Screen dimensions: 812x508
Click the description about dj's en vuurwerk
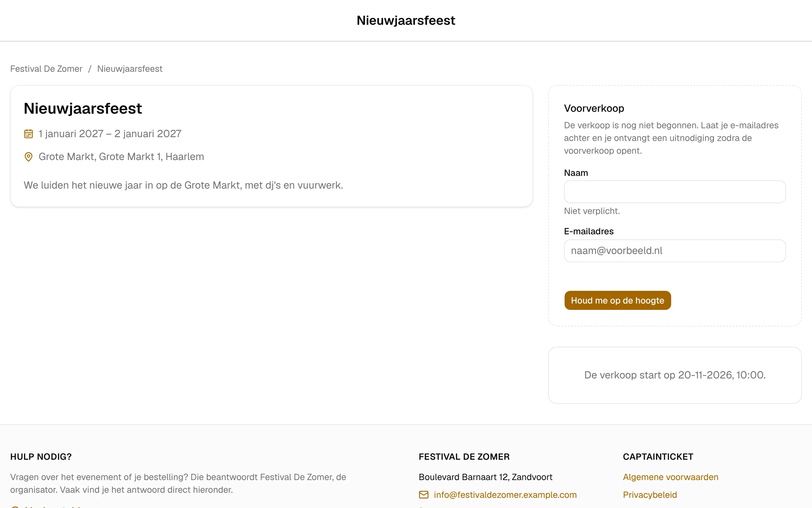pyautogui.click(x=183, y=185)
